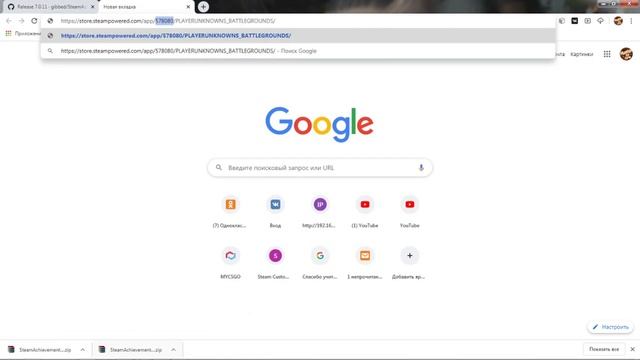Open the purple IP http://192.16... shortcut
Image resolution: width=640 pixels, height=360 pixels.
(320, 204)
